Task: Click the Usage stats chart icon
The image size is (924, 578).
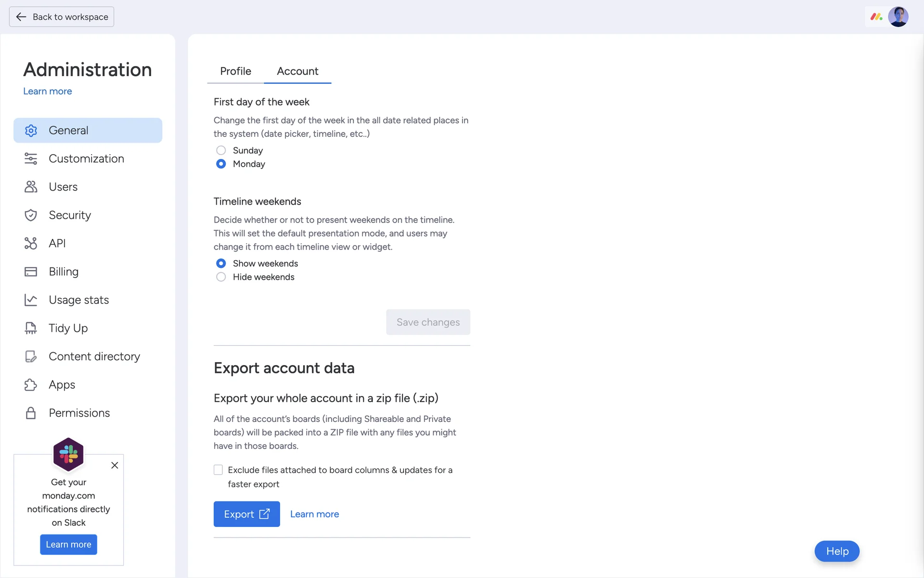Action: click(31, 300)
